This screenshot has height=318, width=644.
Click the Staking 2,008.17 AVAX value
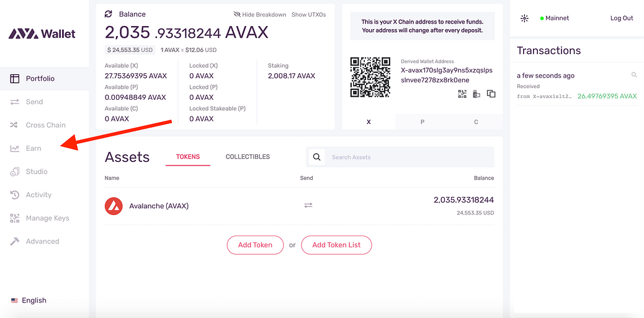click(x=291, y=76)
